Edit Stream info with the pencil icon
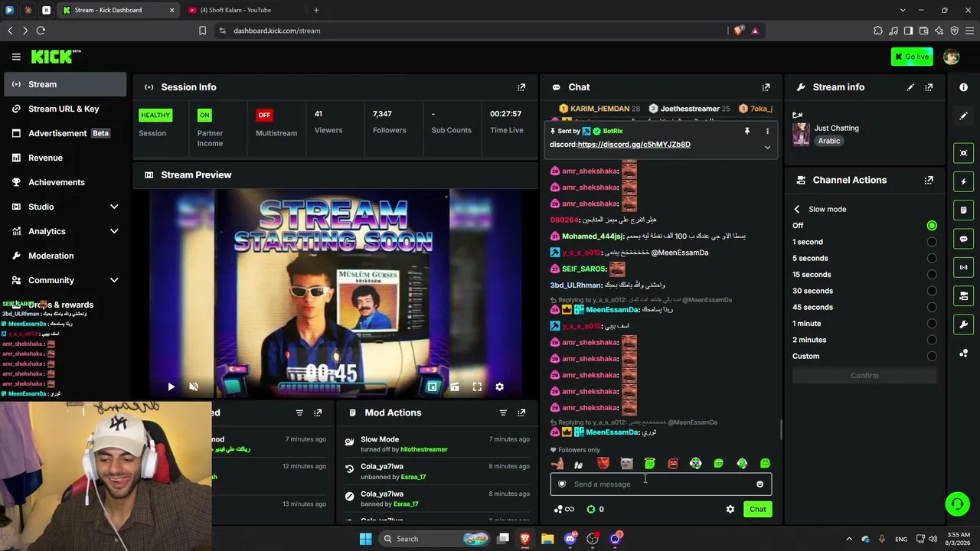The width and height of the screenshot is (980, 551). coord(910,87)
